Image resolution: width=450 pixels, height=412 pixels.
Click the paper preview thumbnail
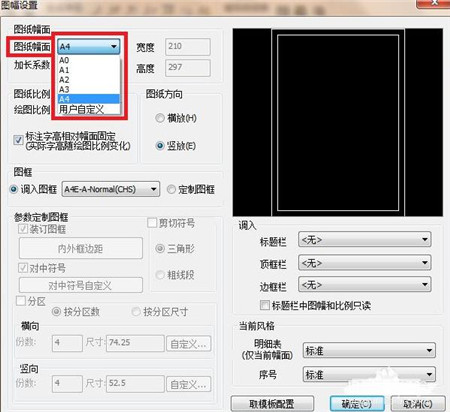click(338, 122)
